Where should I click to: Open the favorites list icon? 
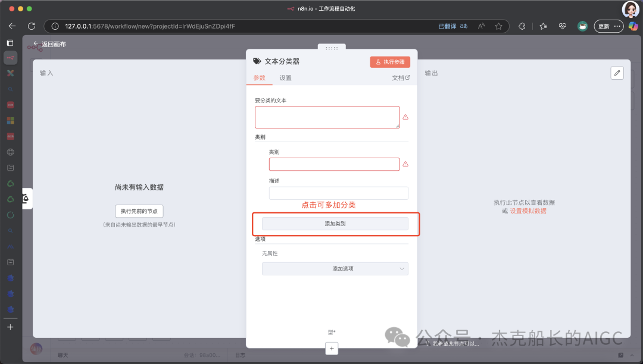[x=544, y=26]
